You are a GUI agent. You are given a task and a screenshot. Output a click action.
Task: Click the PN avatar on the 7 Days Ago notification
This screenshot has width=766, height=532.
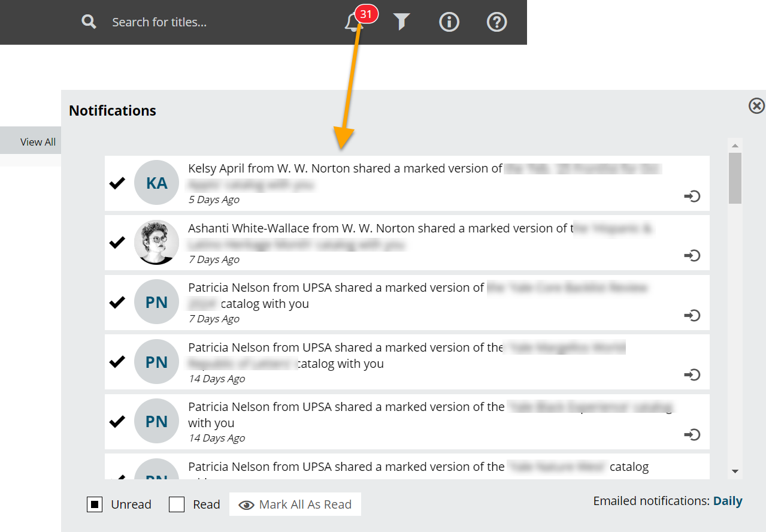pyautogui.click(x=157, y=302)
